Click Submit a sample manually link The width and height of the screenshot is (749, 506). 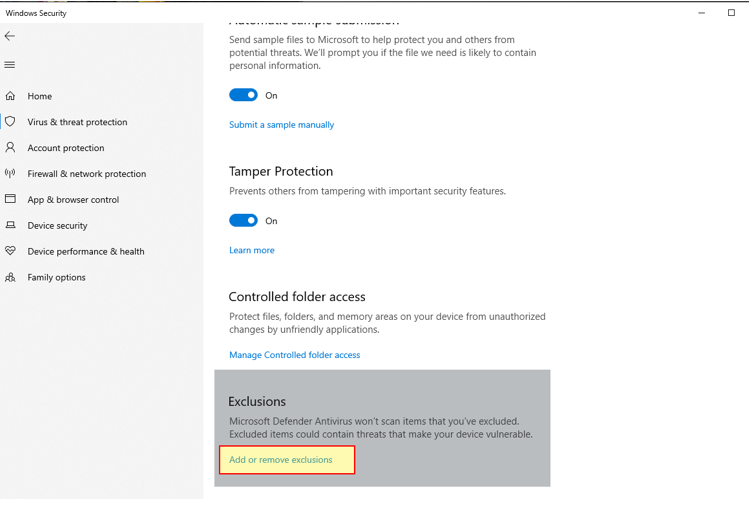pos(281,125)
